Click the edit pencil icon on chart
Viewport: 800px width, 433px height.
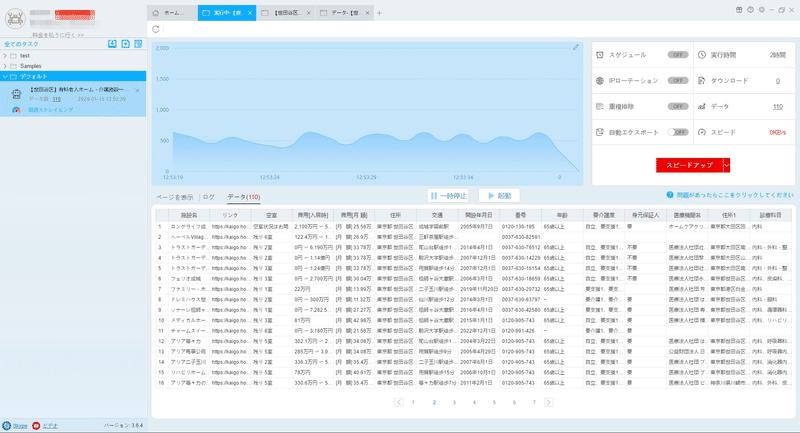[576, 47]
